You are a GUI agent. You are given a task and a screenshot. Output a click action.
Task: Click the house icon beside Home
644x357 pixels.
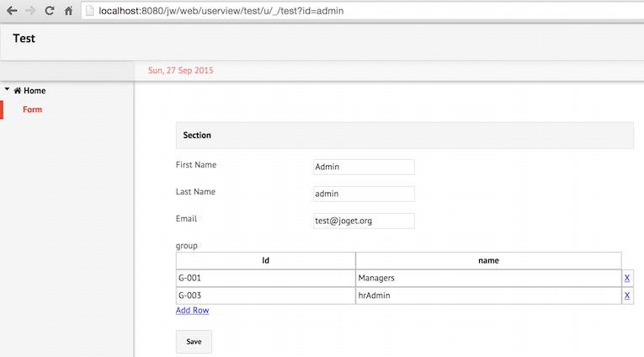(x=18, y=90)
